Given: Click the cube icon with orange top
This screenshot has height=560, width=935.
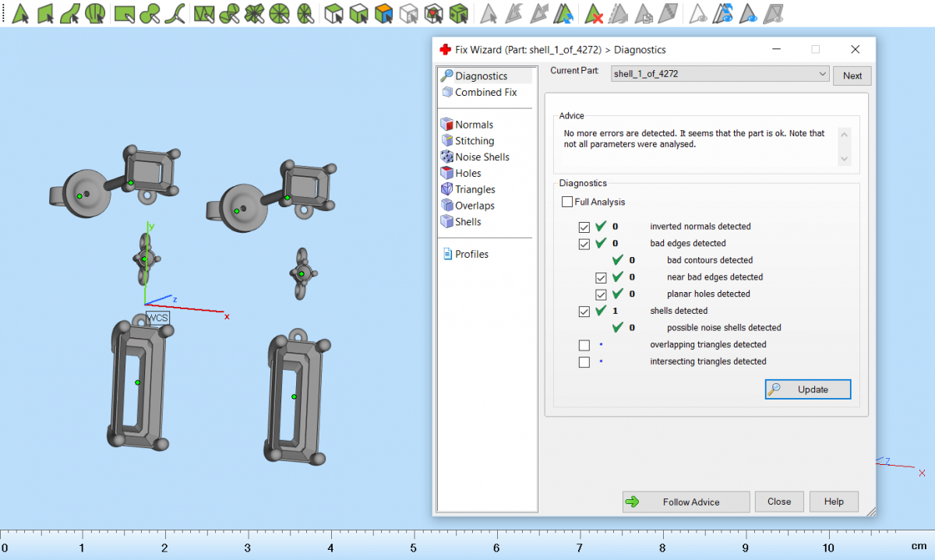Looking at the screenshot, I should pyautogui.click(x=383, y=13).
